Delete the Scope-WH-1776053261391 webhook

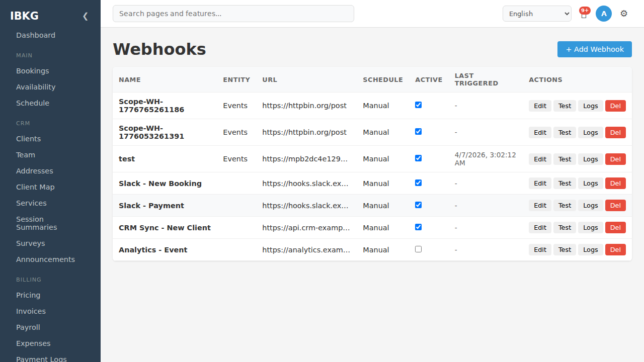point(615,132)
